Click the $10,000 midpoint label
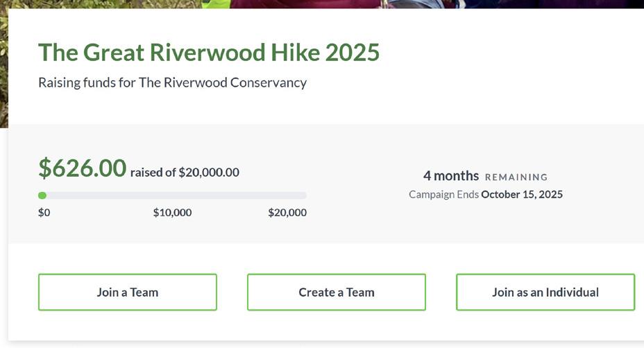The width and height of the screenshot is (644, 348). [x=173, y=213]
